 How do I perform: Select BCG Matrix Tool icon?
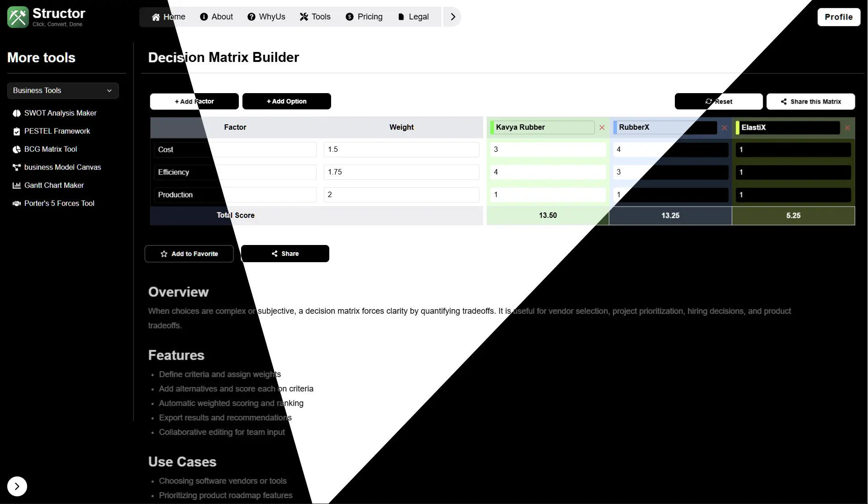tap(17, 149)
